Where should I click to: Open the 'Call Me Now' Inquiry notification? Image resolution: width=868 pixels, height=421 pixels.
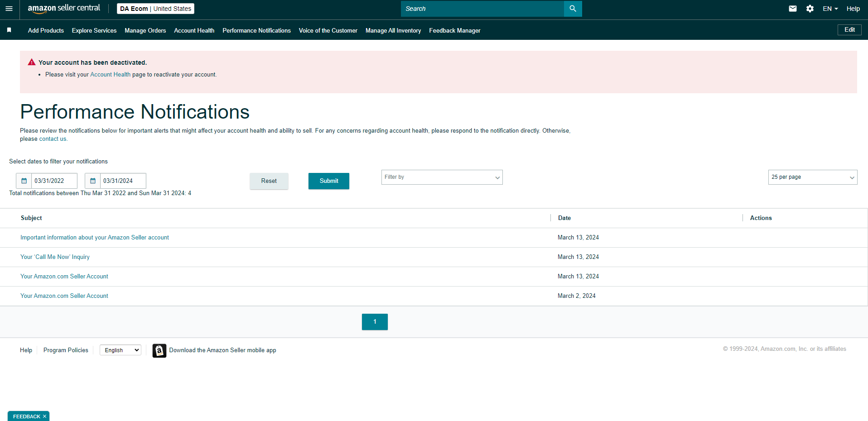[55, 257]
